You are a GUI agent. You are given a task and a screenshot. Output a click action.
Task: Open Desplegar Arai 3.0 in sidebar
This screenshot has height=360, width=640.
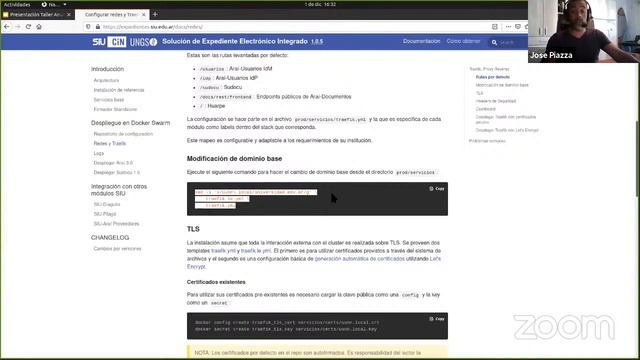click(113, 163)
